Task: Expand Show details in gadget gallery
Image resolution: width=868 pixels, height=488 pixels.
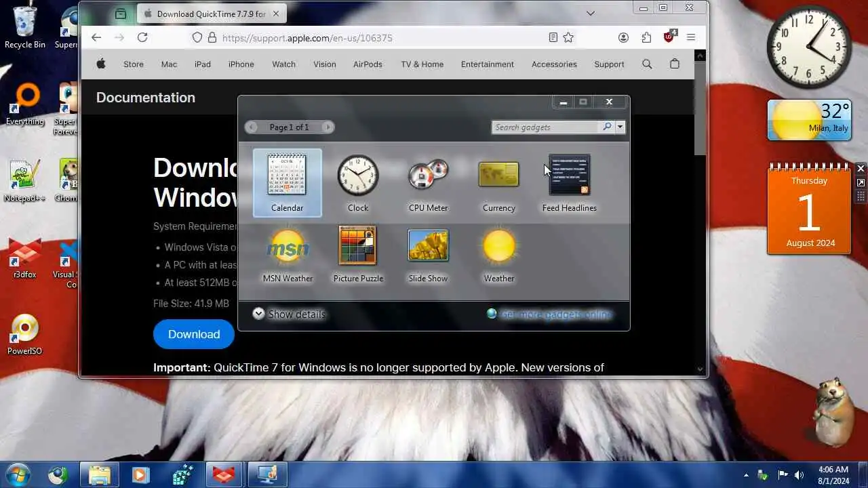Action: point(289,314)
